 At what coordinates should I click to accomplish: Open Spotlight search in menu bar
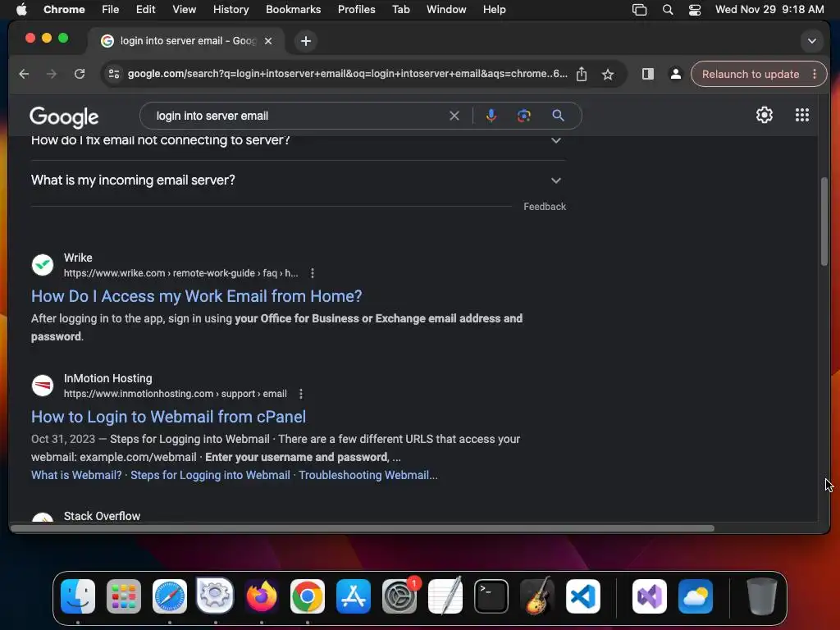click(668, 10)
